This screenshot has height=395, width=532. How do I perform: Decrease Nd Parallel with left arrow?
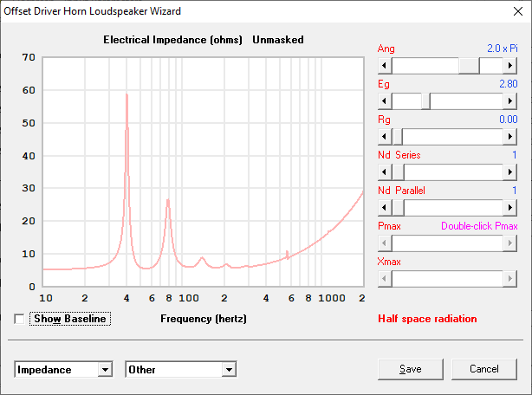(x=385, y=208)
